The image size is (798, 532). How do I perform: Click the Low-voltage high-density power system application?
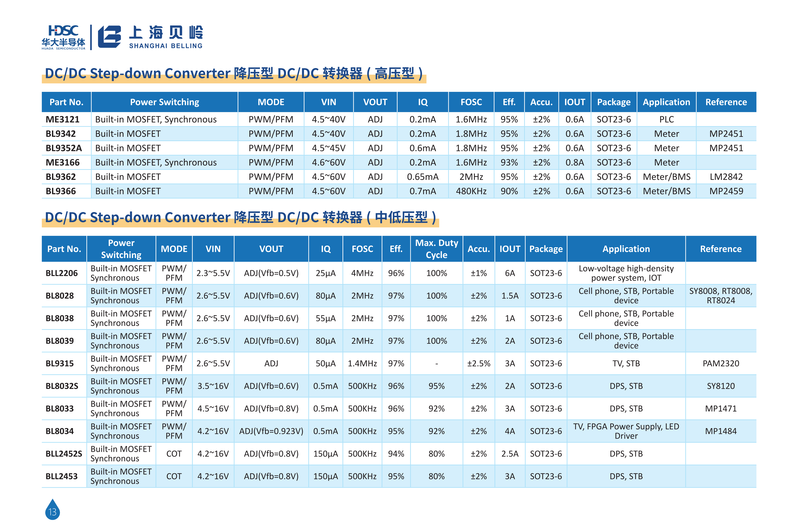626,273
